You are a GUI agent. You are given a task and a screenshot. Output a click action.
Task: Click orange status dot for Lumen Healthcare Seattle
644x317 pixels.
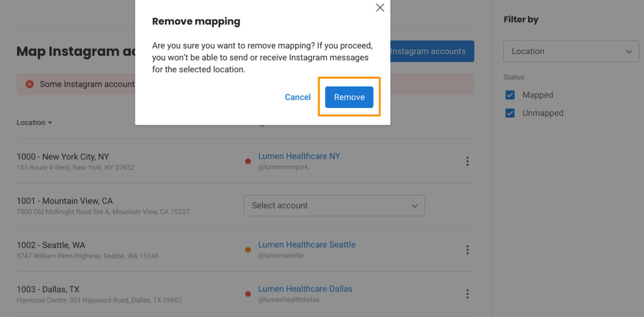248,250
